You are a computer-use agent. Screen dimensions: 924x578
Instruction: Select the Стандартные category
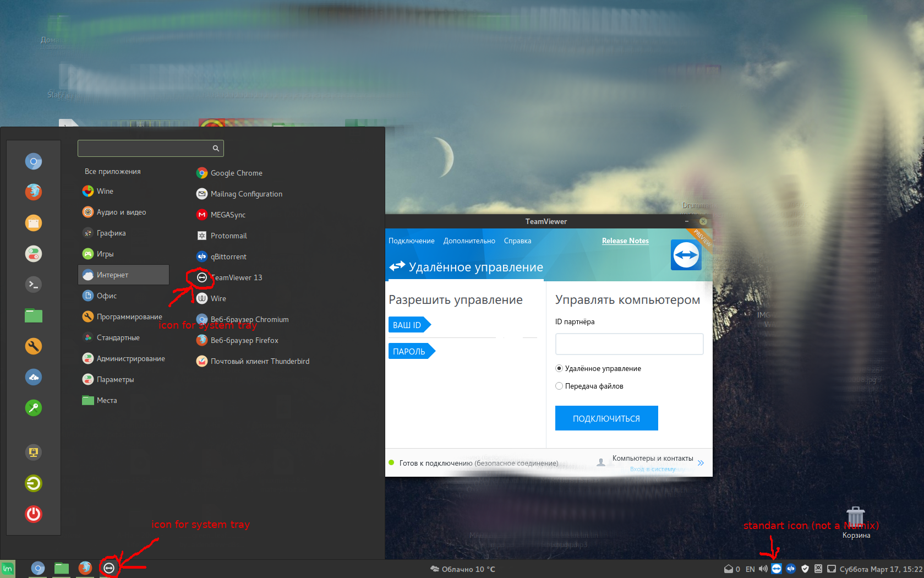click(123, 337)
